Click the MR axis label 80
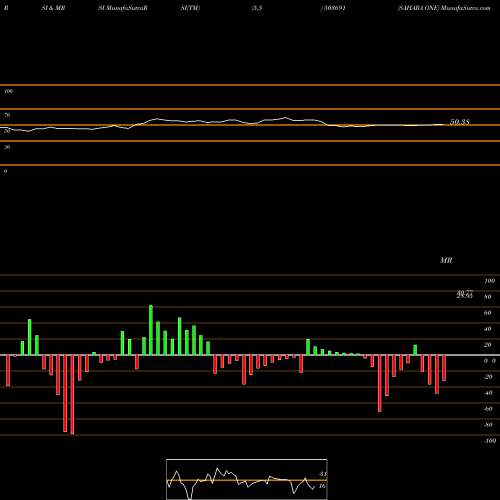Image resolution: width=500 pixels, height=500 pixels. point(487,297)
